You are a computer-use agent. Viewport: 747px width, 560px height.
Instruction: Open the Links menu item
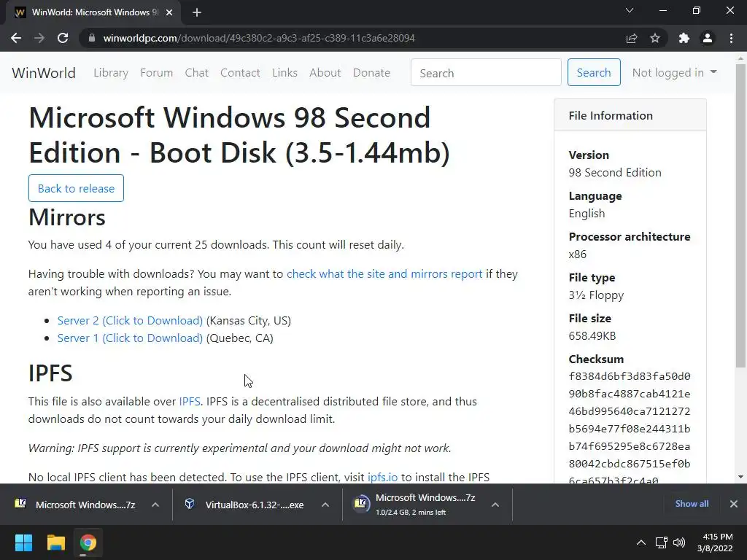pos(285,72)
